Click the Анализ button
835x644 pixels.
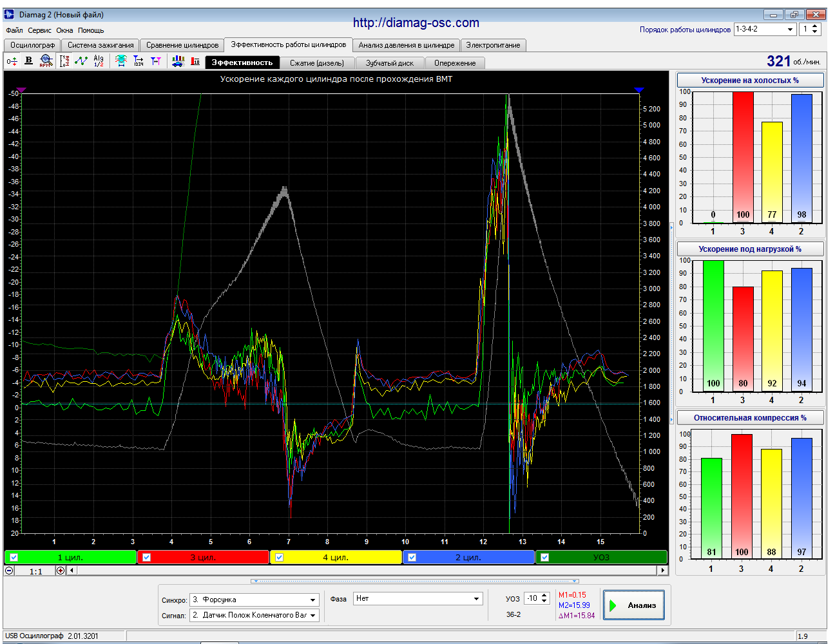click(x=634, y=605)
